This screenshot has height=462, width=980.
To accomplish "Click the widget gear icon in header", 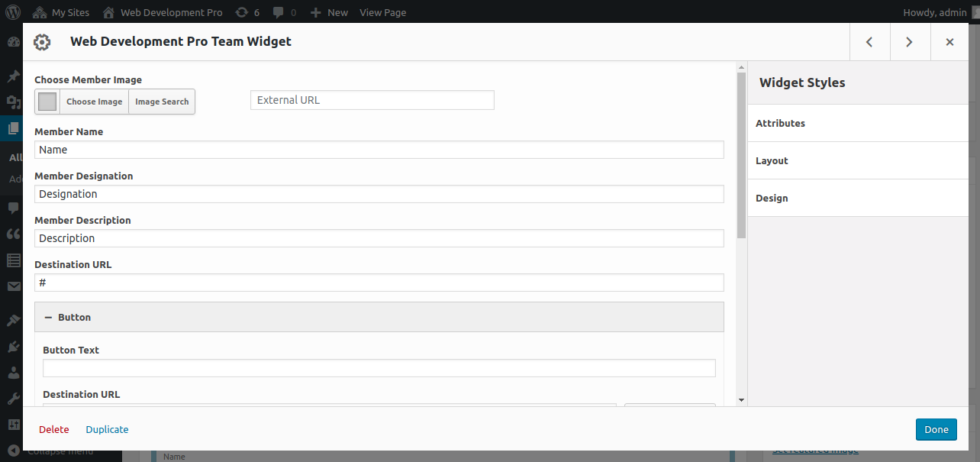I will click(42, 42).
